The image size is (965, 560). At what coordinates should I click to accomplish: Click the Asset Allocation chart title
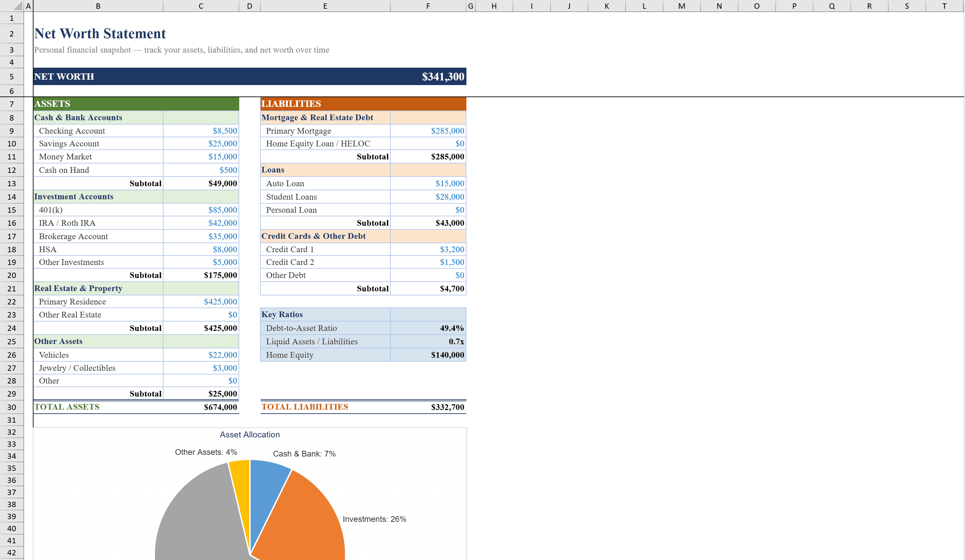249,434
